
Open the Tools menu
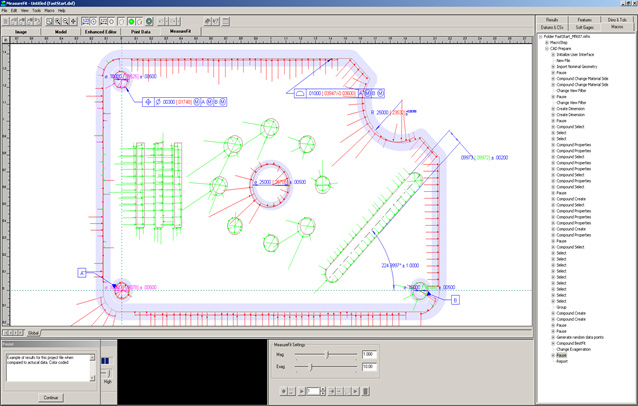click(37, 11)
